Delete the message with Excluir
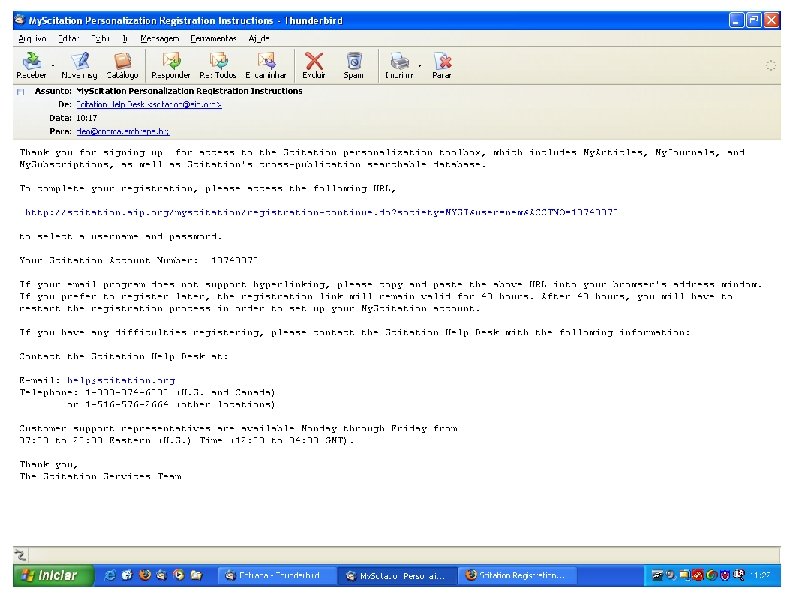This screenshot has height=595, width=794. click(313, 66)
